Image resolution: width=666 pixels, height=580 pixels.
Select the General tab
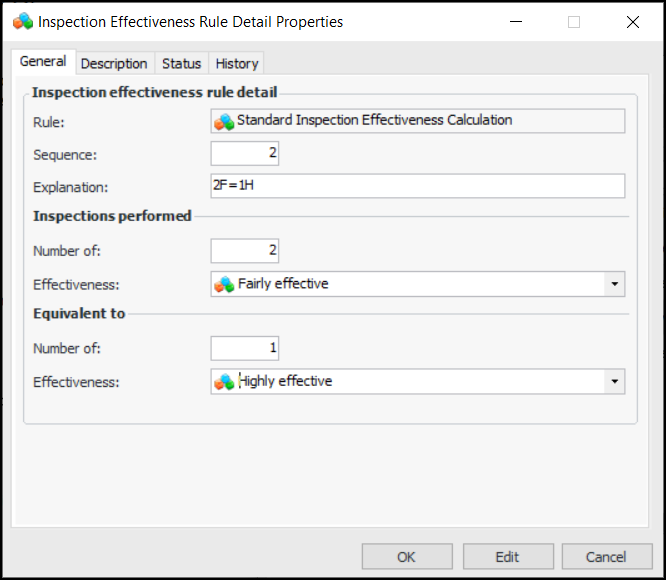(43, 62)
